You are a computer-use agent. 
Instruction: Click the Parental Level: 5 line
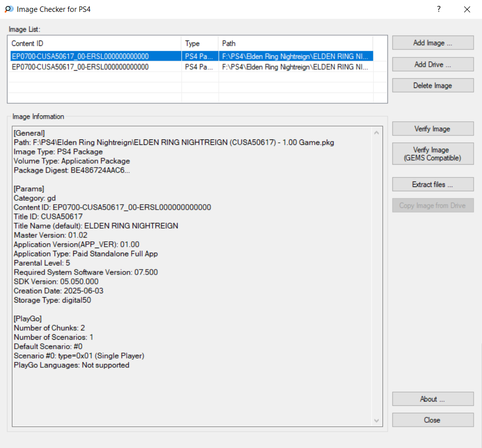click(42, 263)
